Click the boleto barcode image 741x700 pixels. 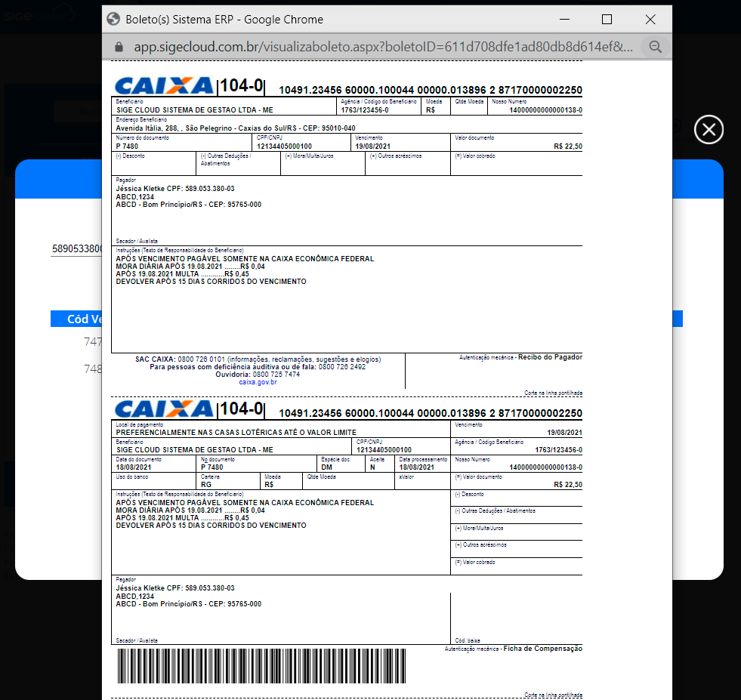point(261,666)
